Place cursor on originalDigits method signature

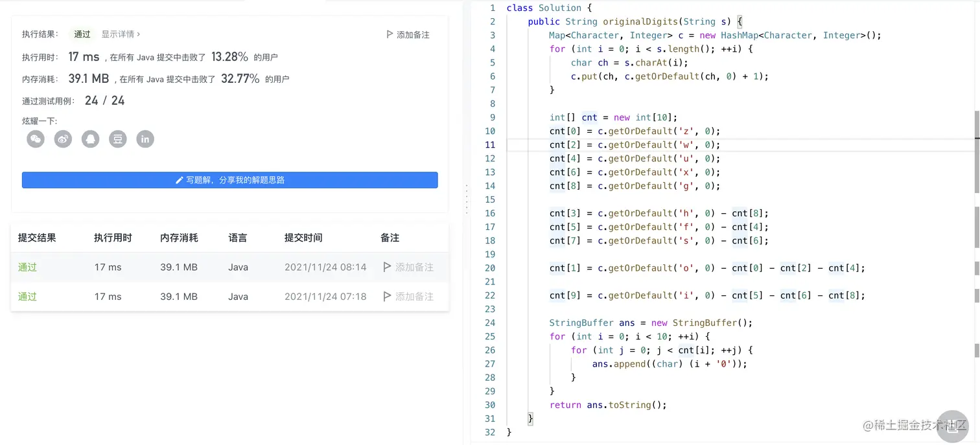(635, 21)
